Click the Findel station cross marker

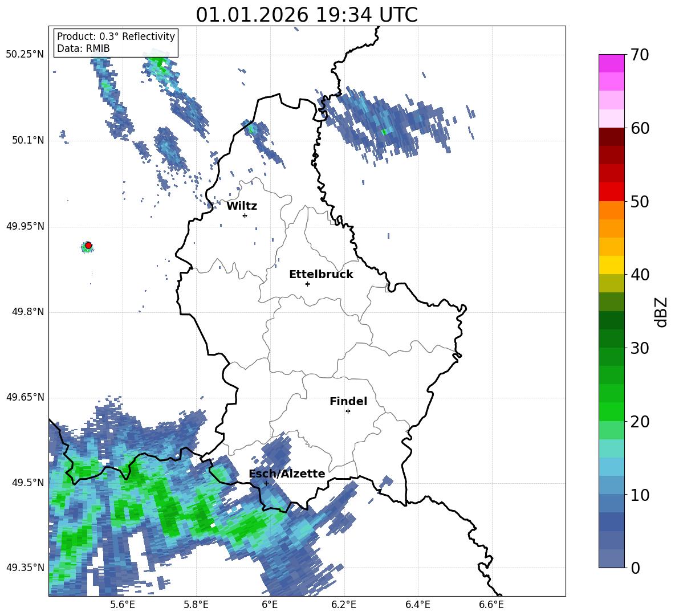click(x=348, y=411)
